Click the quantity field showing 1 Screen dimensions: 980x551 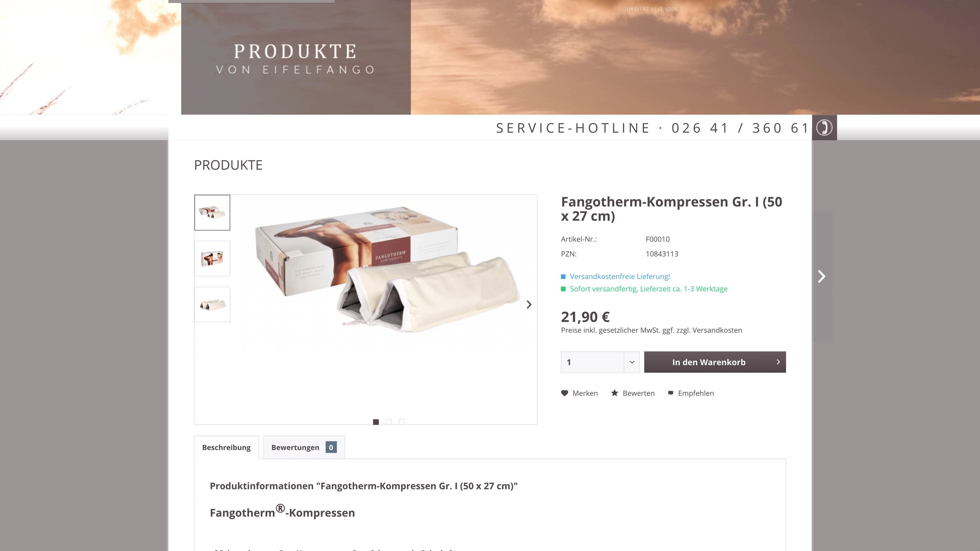coord(592,362)
